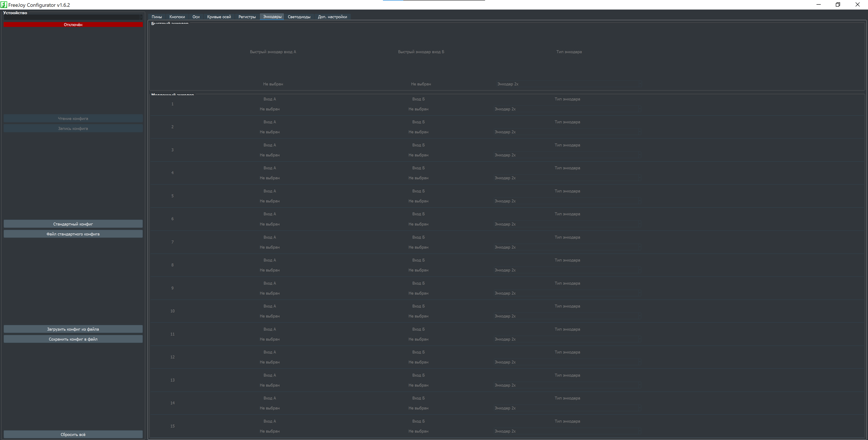The image size is (868, 440).
Task: Open the Оси tab
Action: [x=196, y=17]
